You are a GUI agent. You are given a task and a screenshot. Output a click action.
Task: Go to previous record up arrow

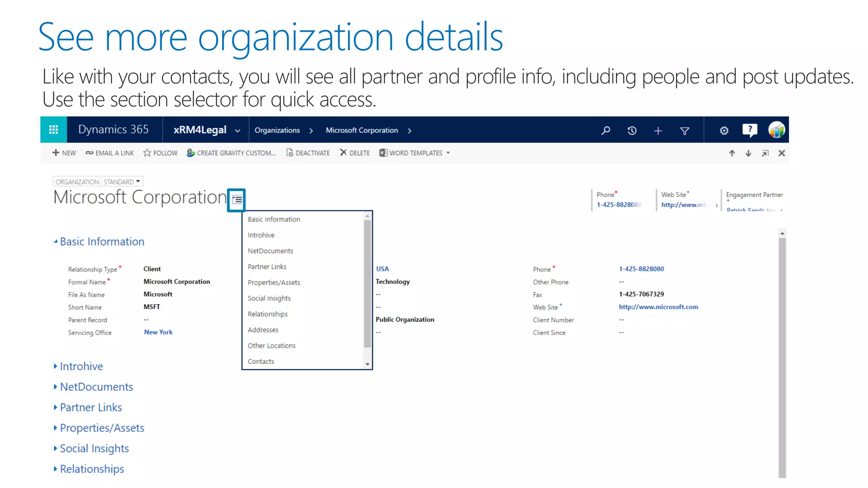(732, 153)
